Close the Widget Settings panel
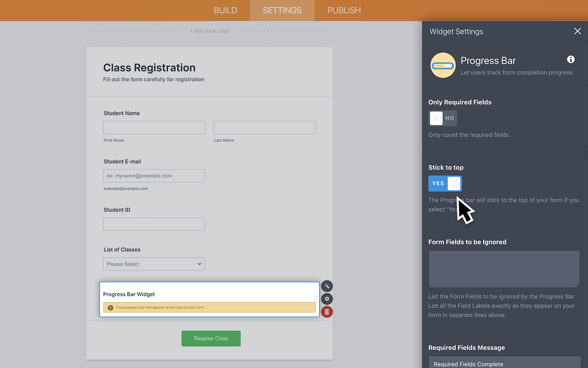Screen dimensions: 588x368 [577, 31]
